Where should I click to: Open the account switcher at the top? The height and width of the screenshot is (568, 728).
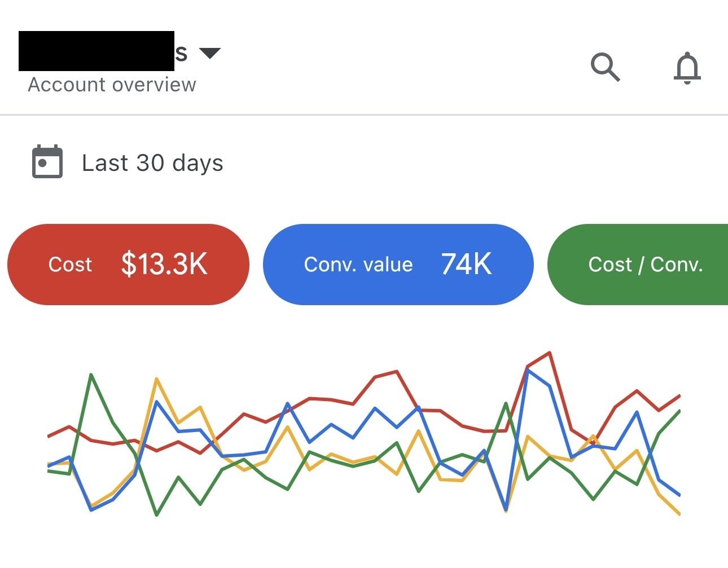point(113,52)
